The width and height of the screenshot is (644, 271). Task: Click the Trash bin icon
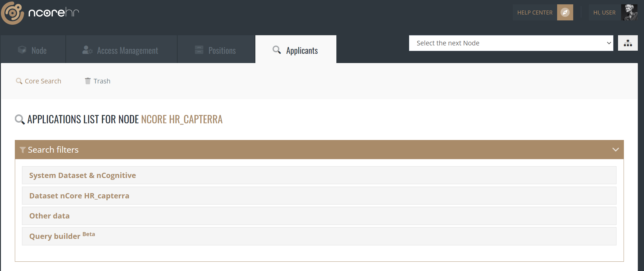coord(88,81)
